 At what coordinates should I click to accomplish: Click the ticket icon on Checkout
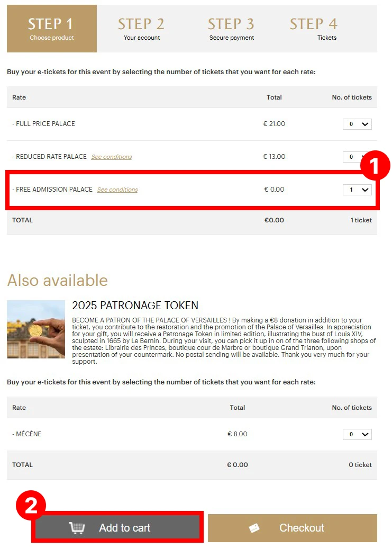point(254,528)
